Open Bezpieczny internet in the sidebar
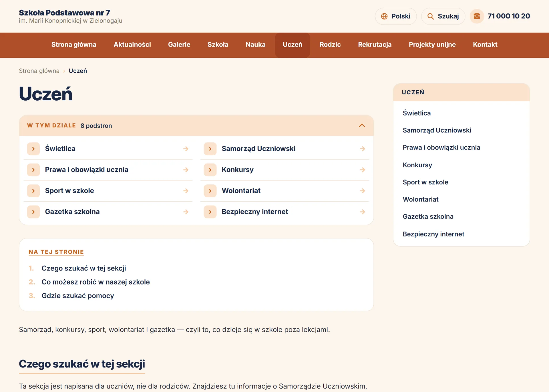 433,234
